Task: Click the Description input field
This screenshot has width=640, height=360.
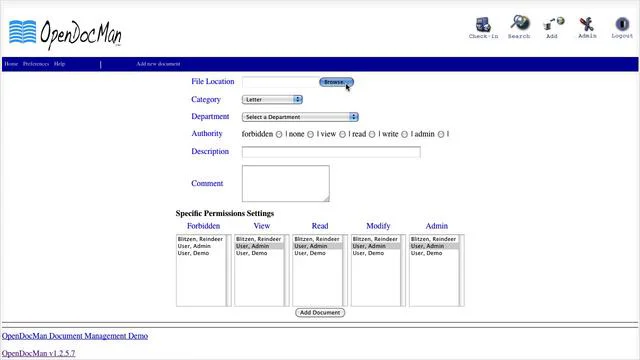Action: click(x=331, y=152)
